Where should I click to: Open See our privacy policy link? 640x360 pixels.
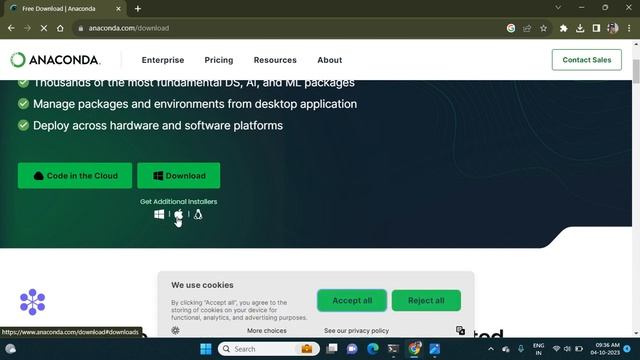coord(356,331)
